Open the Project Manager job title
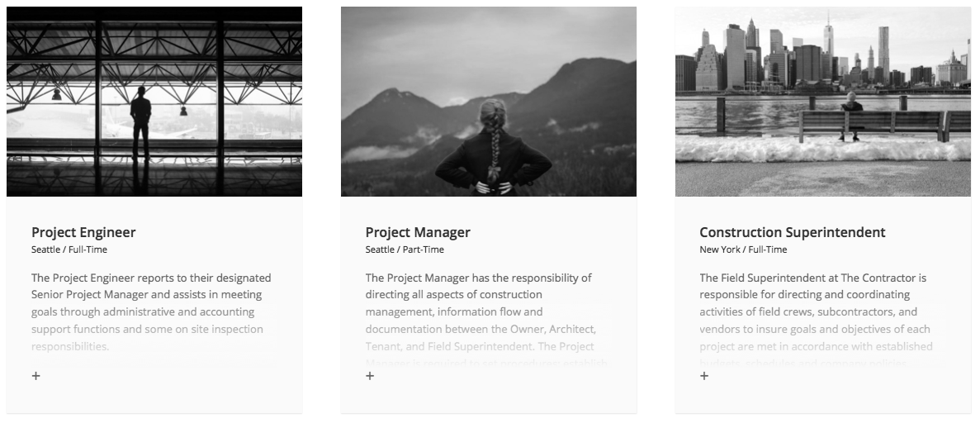This screenshot has height=423, width=980. point(418,232)
